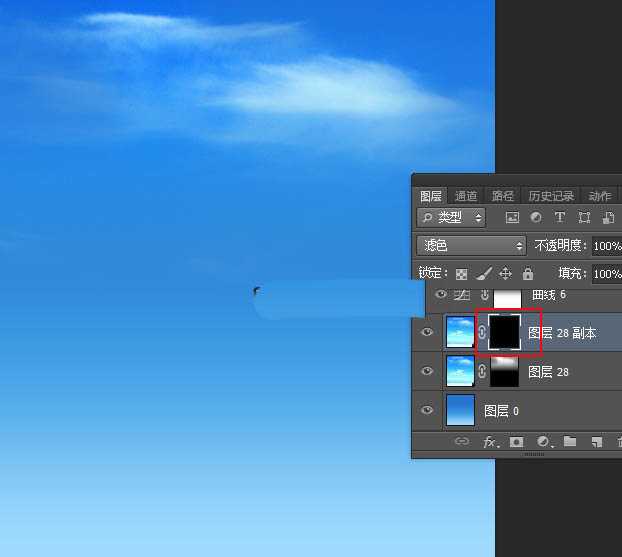
Task: Toggle lock transparent pixels
Action: (461, 273)
